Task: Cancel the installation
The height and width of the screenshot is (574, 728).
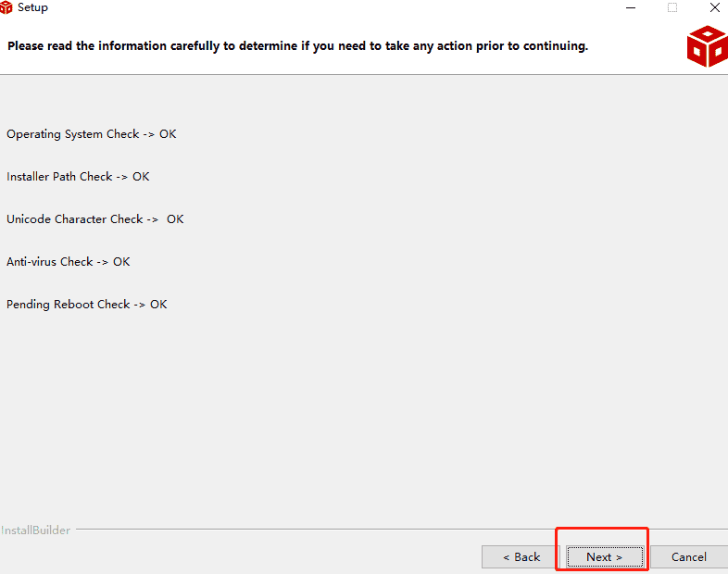Action: 689,556
